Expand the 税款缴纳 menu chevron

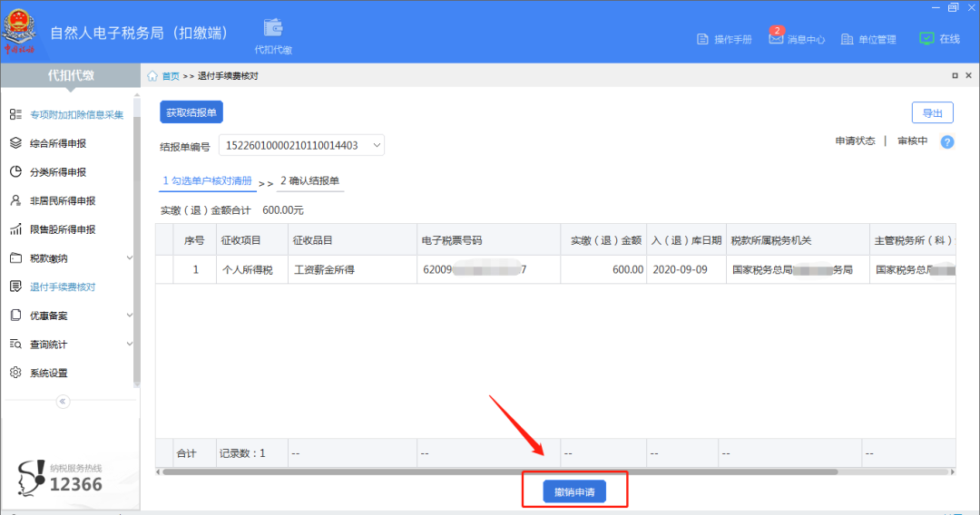pyautogui.click(x=130, y=257)
